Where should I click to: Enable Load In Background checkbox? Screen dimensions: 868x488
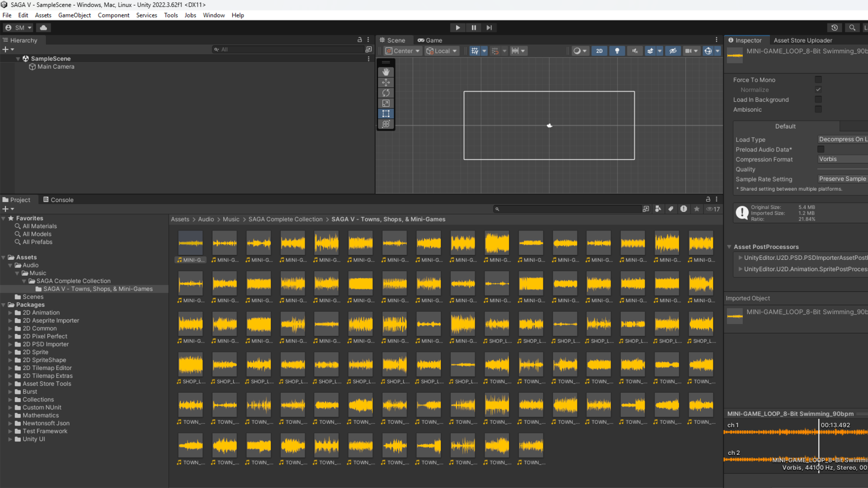[818, 99]
